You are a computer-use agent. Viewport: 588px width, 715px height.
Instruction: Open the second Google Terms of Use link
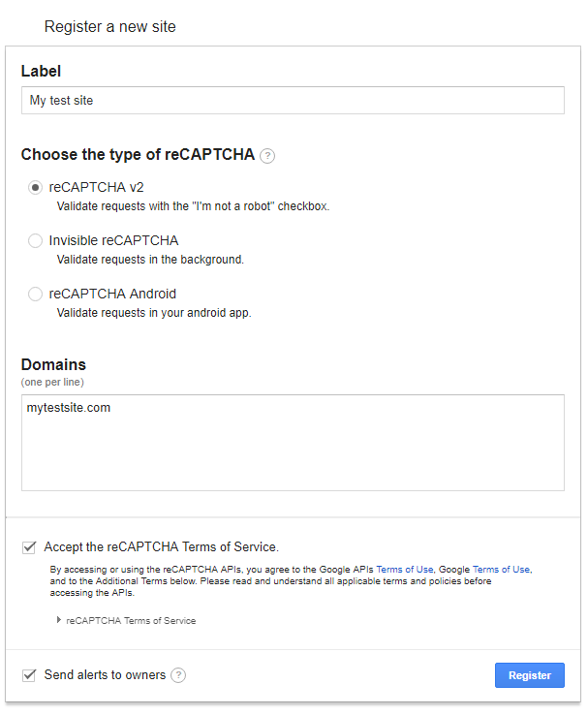coord(501,570)
